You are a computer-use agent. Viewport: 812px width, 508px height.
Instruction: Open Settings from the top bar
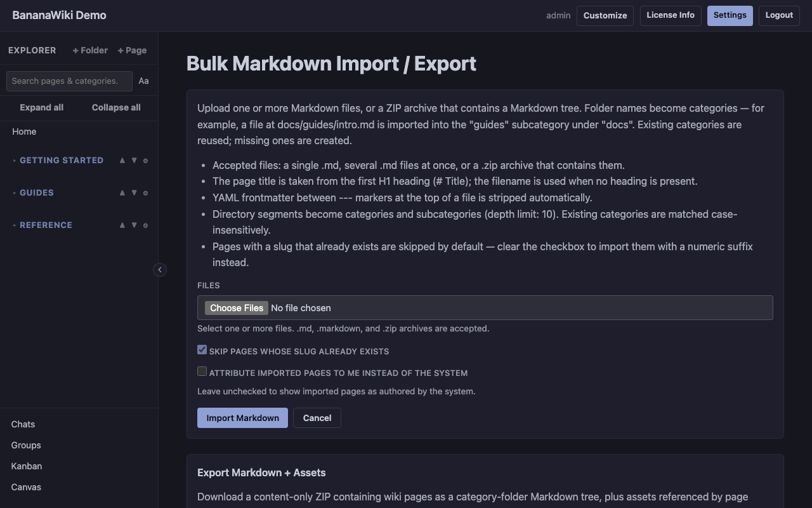pos(730,15)
